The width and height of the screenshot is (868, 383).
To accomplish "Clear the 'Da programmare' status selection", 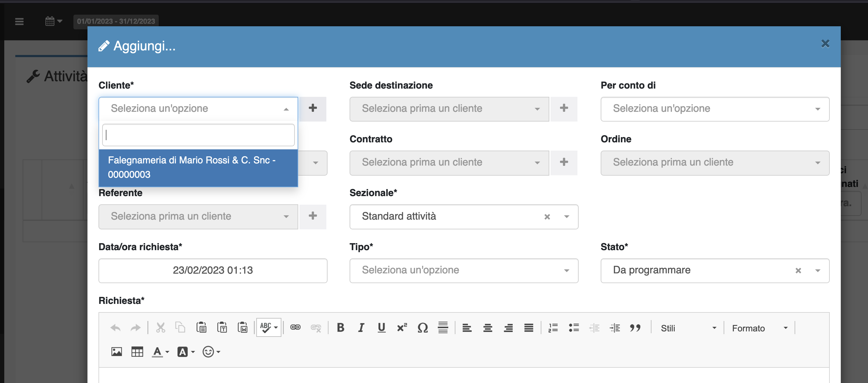I will point(798,270).
